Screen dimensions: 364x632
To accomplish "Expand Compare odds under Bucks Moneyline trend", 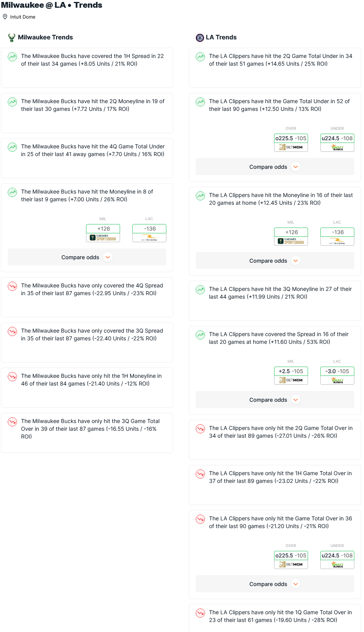I will pyautogui.click(x=87, y=257).
